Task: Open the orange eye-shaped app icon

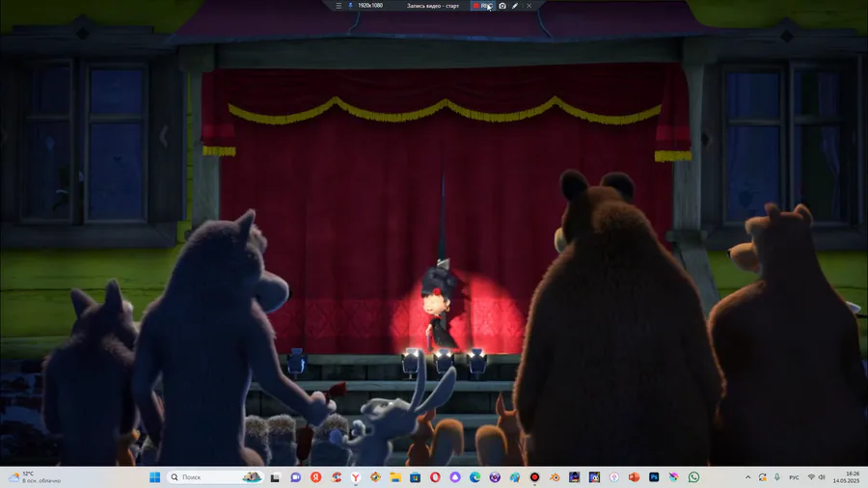Action: click(x=375, y=477)
